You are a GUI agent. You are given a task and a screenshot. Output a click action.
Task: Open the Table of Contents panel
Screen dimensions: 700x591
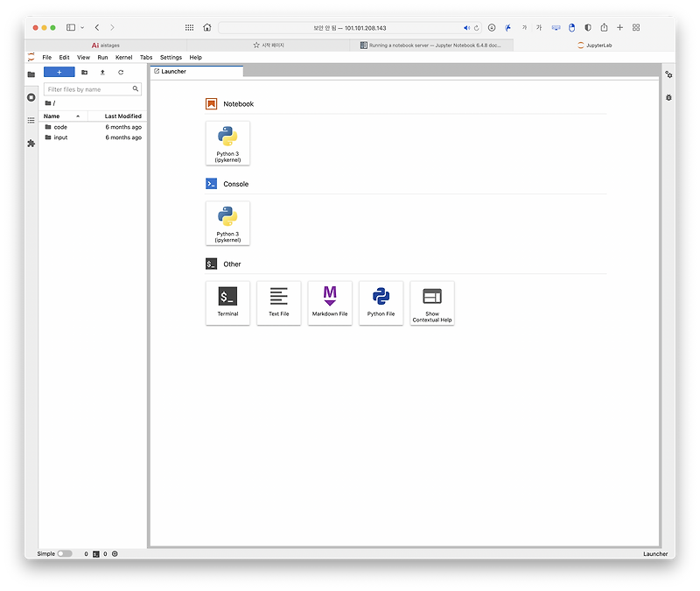pos(31,120)
